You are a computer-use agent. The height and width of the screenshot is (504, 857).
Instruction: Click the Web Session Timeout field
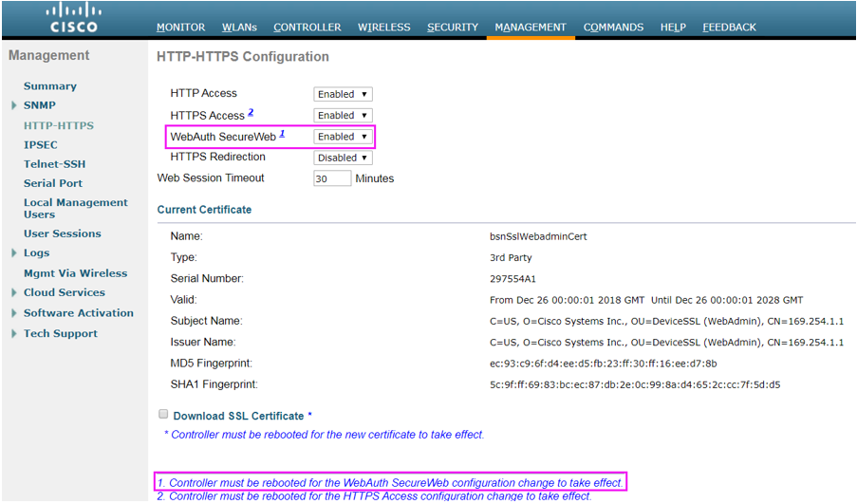[332, 178]
